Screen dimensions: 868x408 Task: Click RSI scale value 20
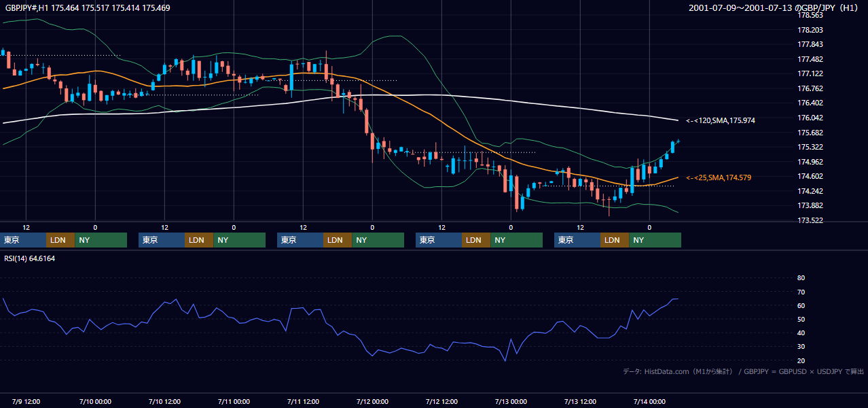(x=801, y=360)
